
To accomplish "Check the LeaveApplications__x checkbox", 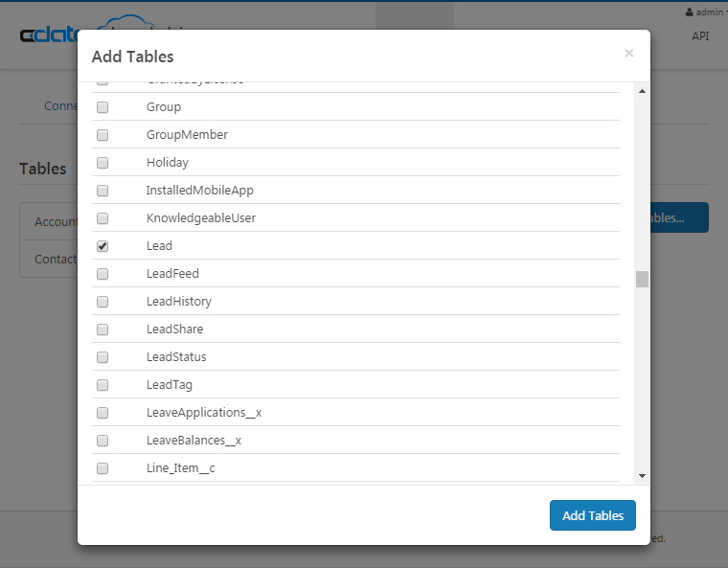I will [102, 413].
